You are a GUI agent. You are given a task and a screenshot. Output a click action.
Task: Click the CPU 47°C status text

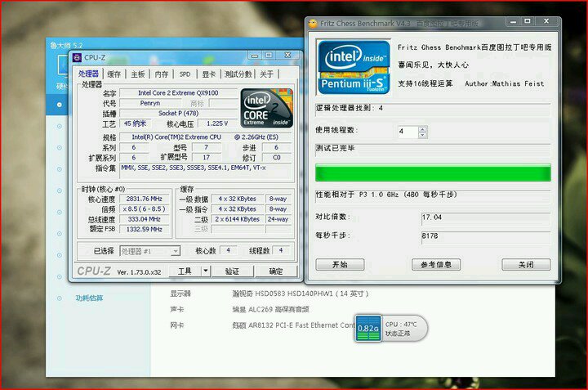(x=401, y=325)
